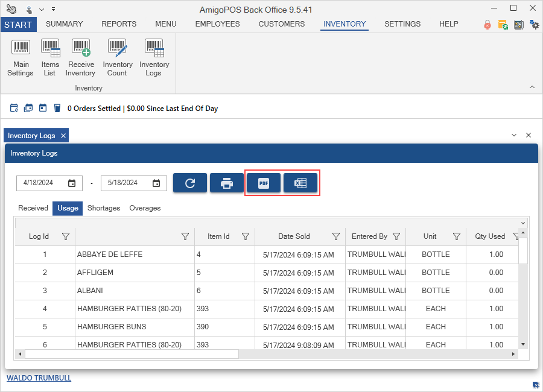Click the bottom-right status corner icon

coord(536,385)
